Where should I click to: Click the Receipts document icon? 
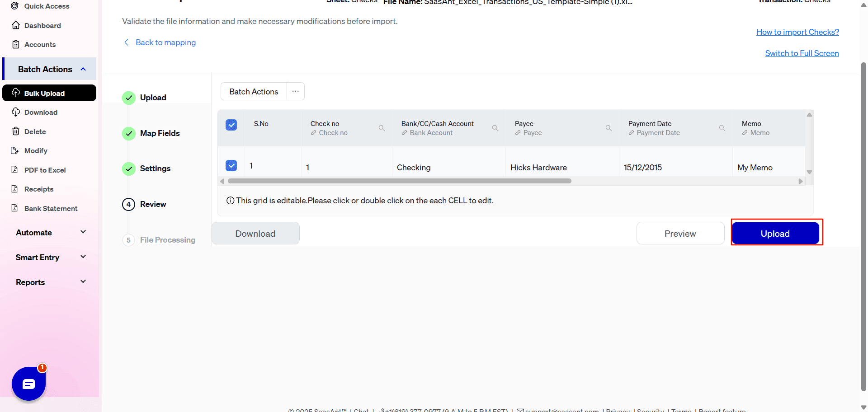[x=15, y=189]
